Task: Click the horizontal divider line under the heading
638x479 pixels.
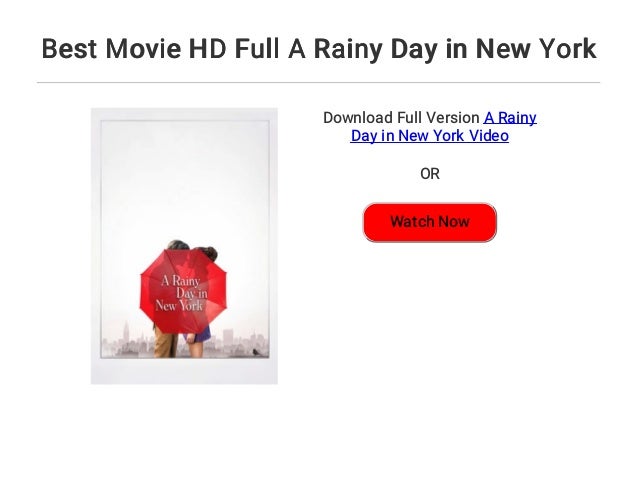Action: 319,83
